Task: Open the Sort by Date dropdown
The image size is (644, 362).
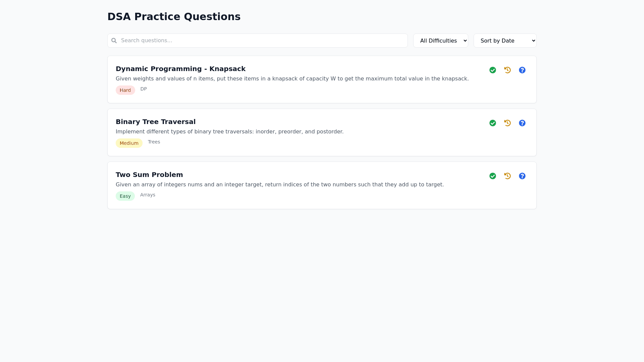Action: click(505, 41)
